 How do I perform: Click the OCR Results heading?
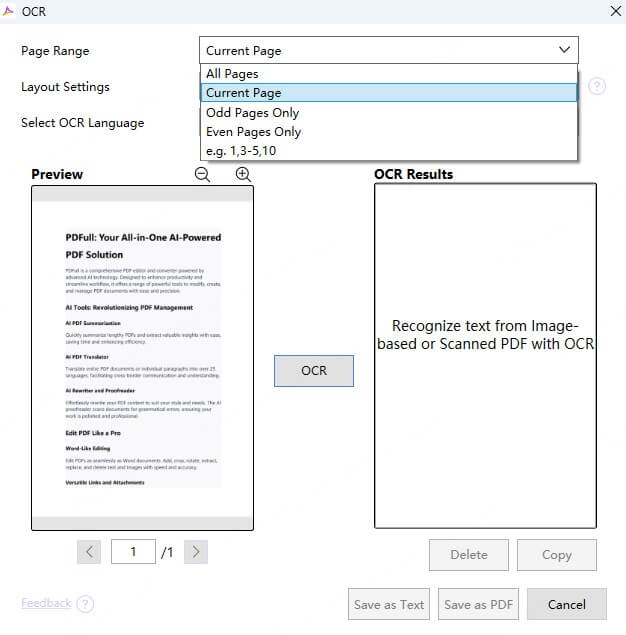click(413, 174)
